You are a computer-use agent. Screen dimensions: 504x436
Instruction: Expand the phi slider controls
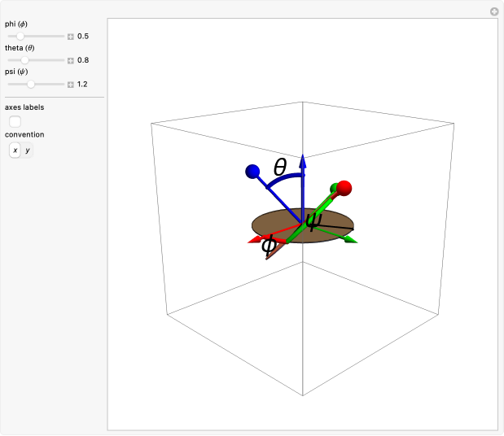tap(71, 37)
